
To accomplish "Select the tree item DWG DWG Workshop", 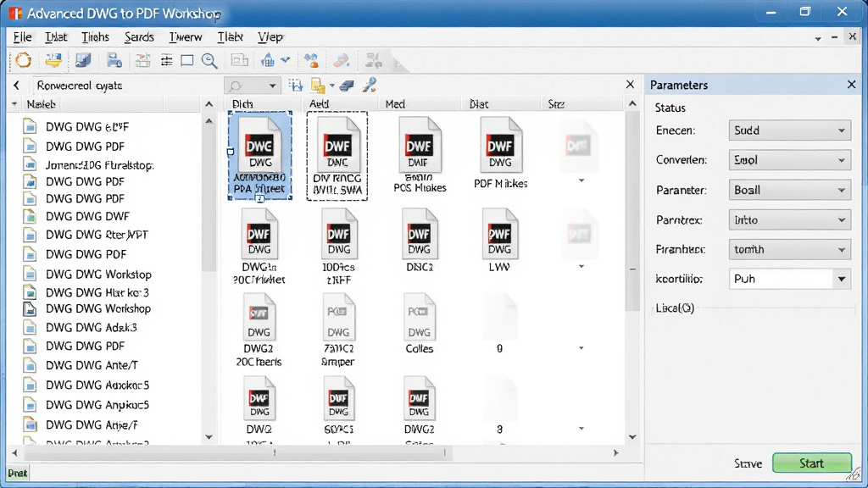I will (98, 308).
